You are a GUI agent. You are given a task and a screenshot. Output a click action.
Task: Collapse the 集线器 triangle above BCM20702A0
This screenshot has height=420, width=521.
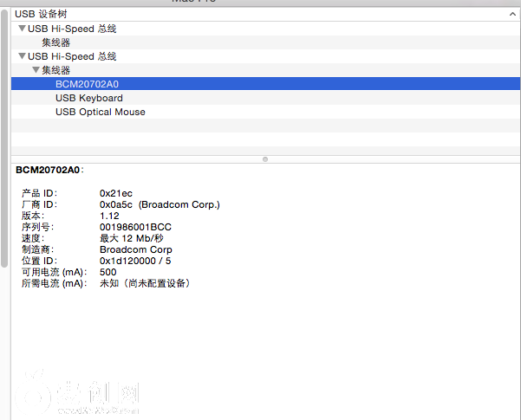point(36,70)
